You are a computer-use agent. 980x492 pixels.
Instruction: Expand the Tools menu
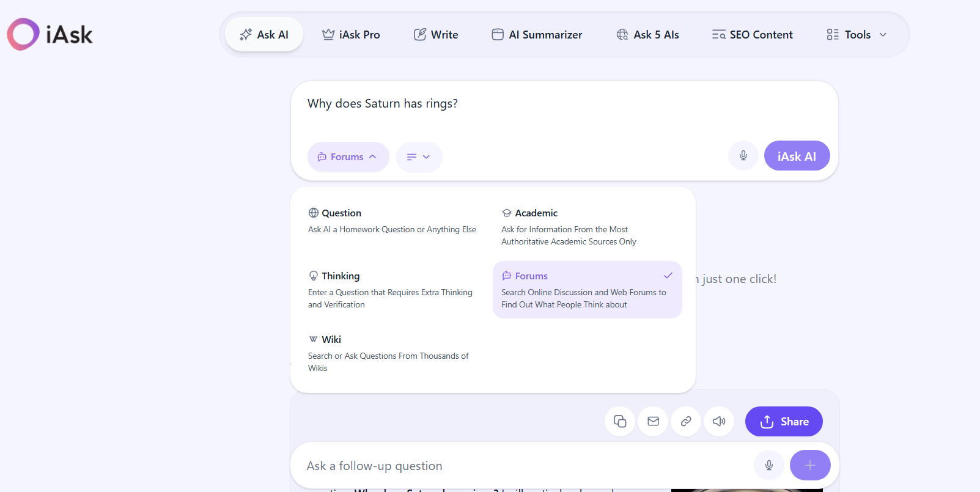click(857, 35)
